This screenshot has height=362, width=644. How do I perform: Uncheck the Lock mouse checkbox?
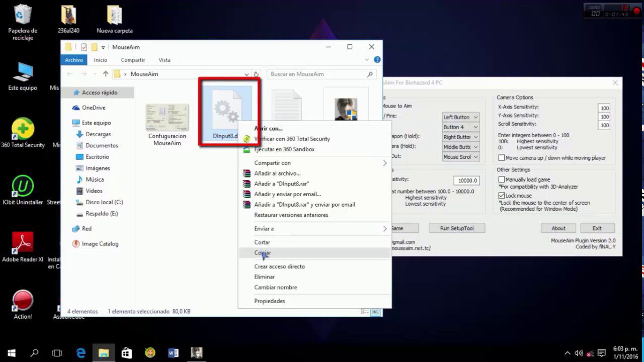[502, 196]
